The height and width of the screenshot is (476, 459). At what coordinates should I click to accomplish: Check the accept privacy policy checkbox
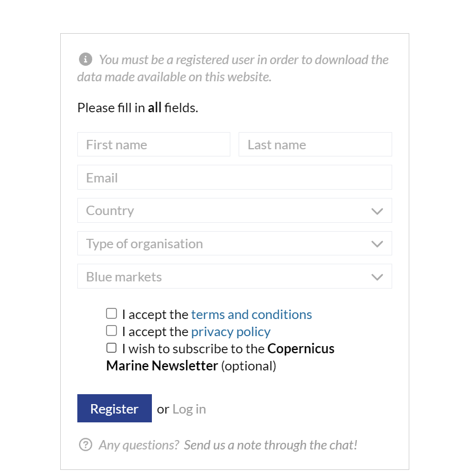(x=112, y=331)
